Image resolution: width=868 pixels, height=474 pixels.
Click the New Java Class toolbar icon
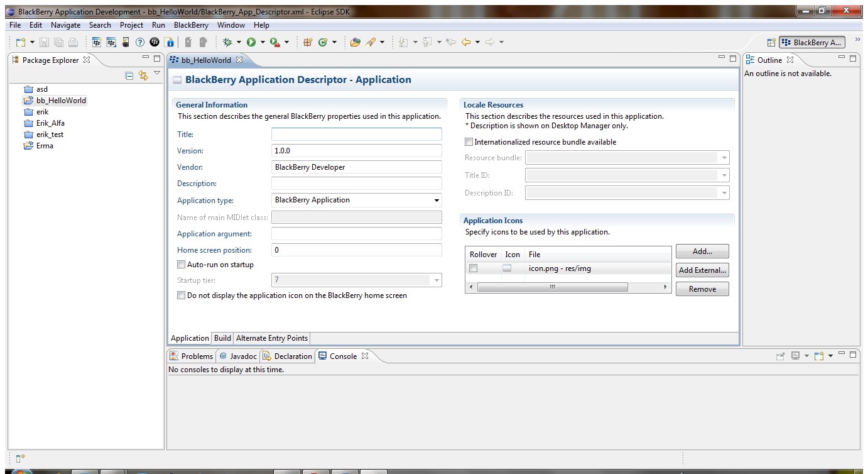[x=323, y=42]
